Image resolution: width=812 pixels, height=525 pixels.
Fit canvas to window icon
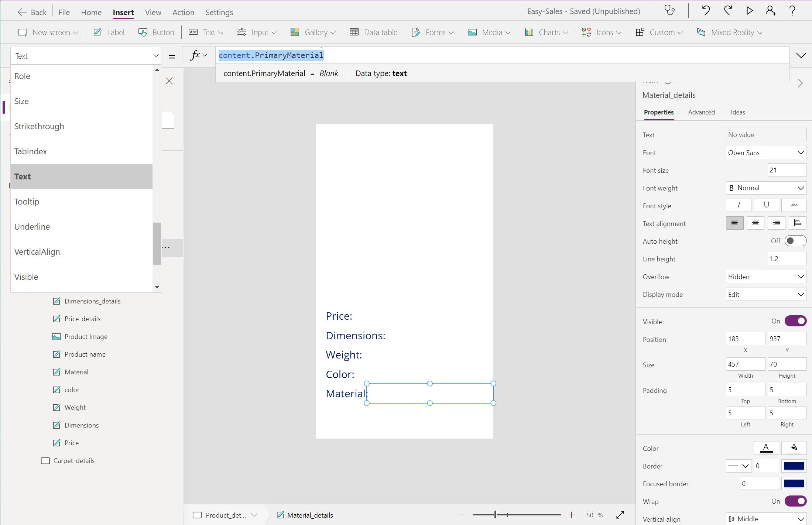pos(620,515)
